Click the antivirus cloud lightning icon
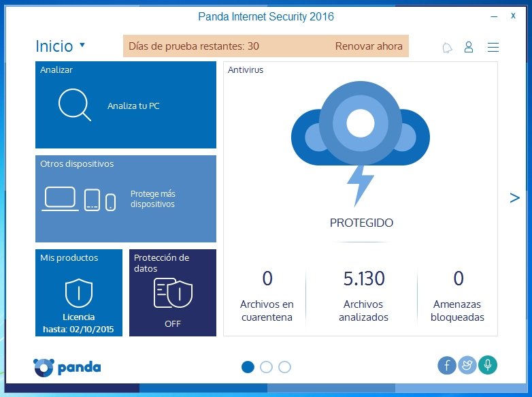This screenshot has height=397, width=532. click(x=361, y=143)
